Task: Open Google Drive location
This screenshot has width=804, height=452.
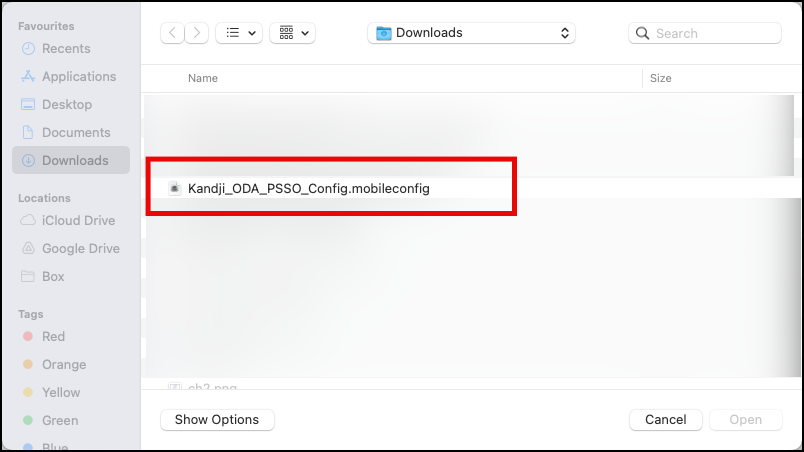Action: coord(80,248)
